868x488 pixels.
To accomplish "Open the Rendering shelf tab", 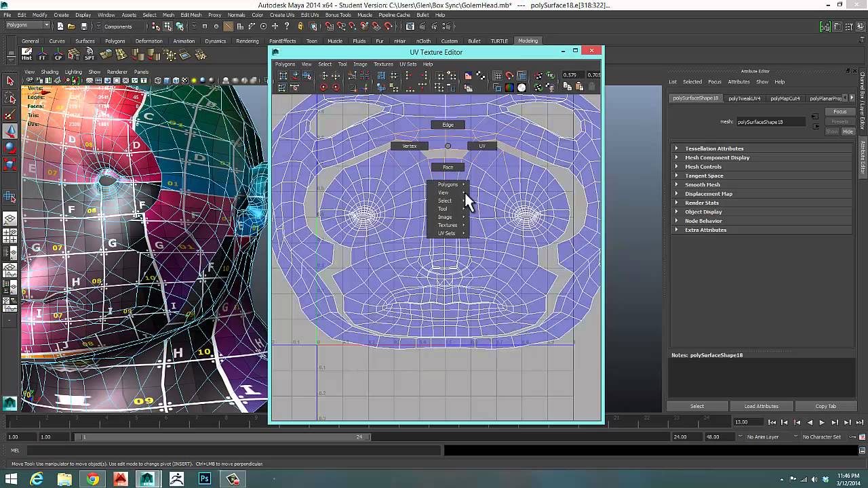I will point(248,41).
